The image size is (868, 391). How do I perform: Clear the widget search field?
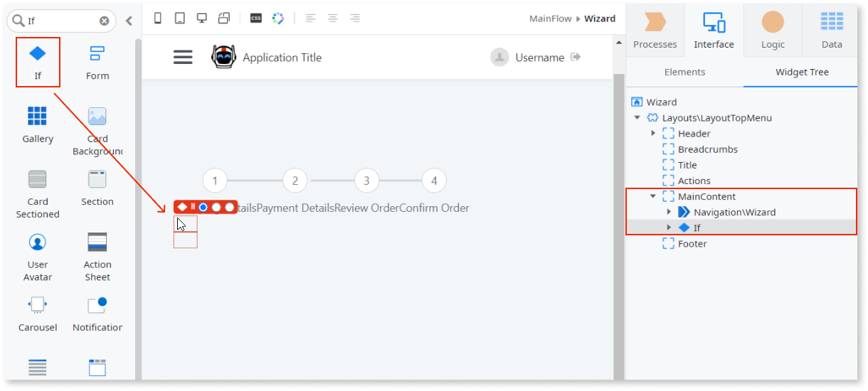[105, 21]
